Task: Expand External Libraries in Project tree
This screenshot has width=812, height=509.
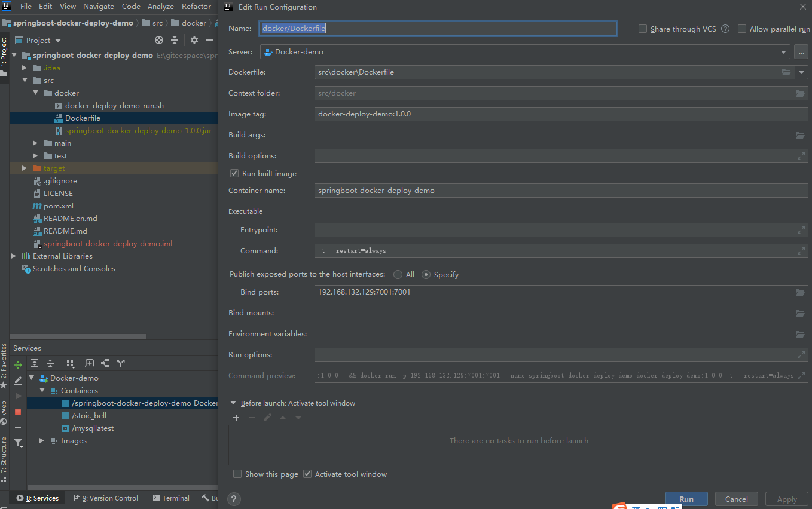Action: pos(14,256)
